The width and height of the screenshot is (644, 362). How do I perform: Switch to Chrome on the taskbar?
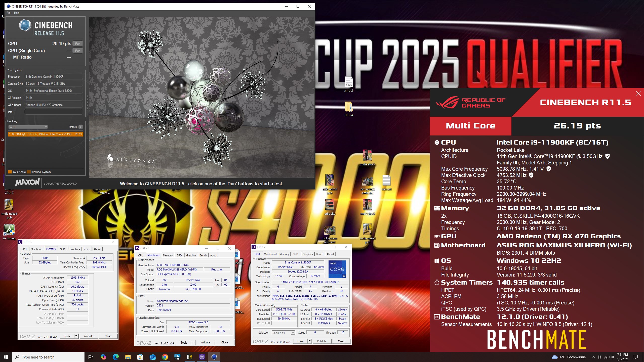165,357
